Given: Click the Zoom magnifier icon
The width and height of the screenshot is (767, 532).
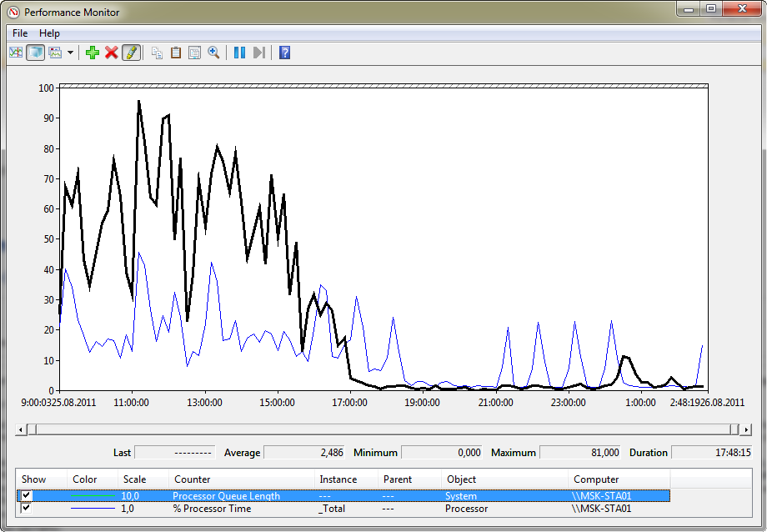Looking at the screenshot, I should click(213, 53).
